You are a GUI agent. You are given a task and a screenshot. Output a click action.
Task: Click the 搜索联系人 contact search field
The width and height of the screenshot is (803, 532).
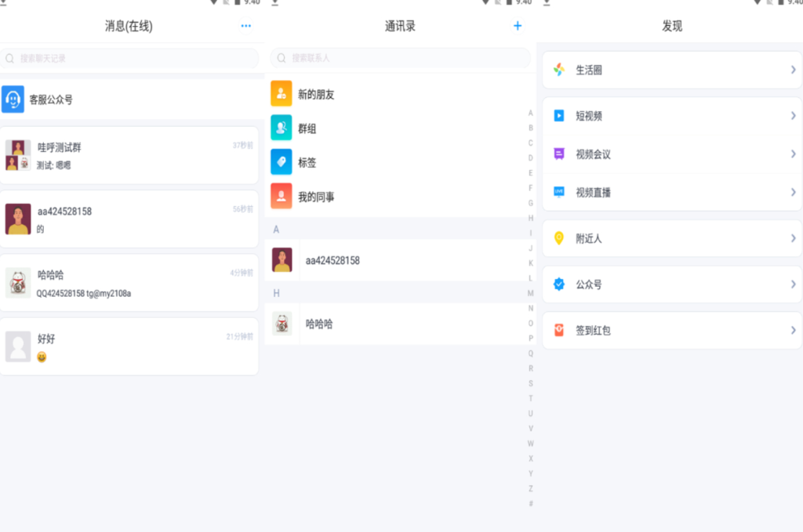click(x=400, y=57)
